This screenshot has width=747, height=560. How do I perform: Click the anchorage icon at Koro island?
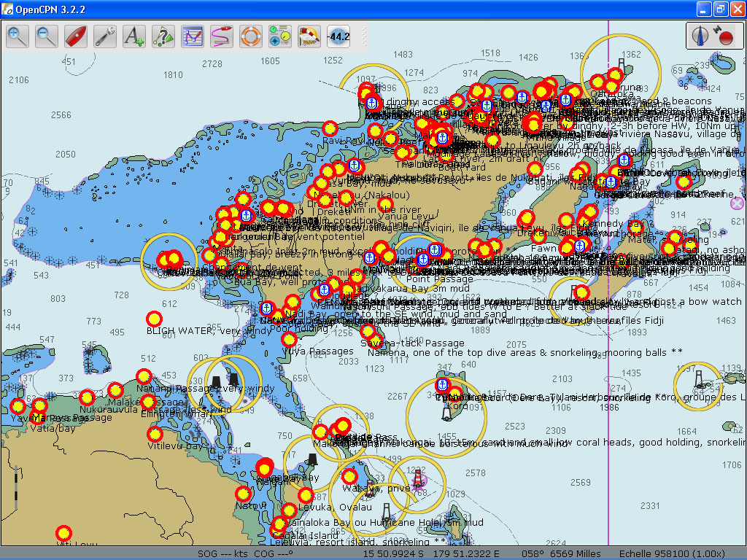point(443,385)
